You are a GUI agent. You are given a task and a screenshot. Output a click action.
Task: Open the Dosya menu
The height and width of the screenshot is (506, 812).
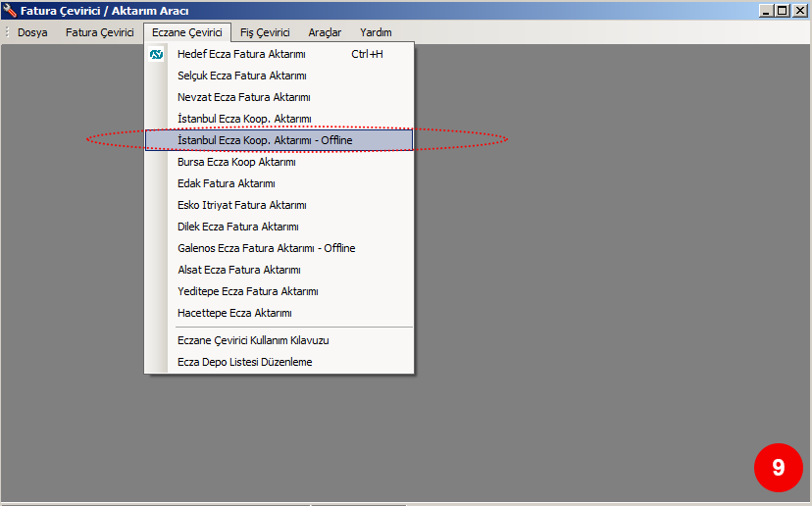[x=32, y=32]
